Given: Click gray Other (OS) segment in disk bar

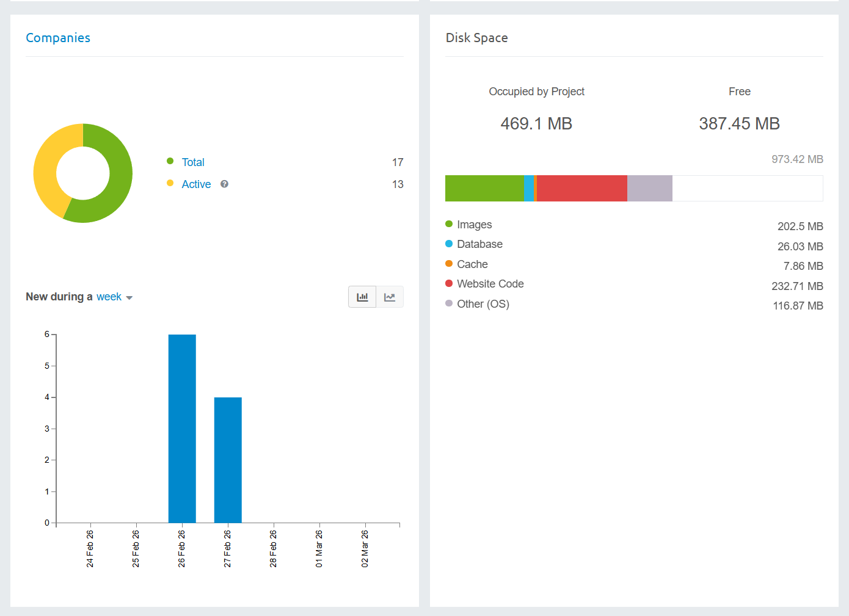Looking at the screenshot, I should click(649, 189).
